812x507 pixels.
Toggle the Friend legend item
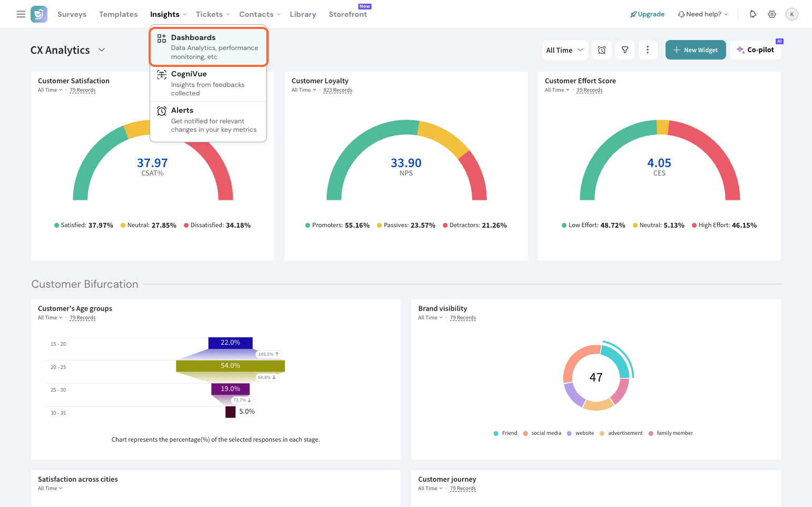pyautogui.click(x=506, y=433)
